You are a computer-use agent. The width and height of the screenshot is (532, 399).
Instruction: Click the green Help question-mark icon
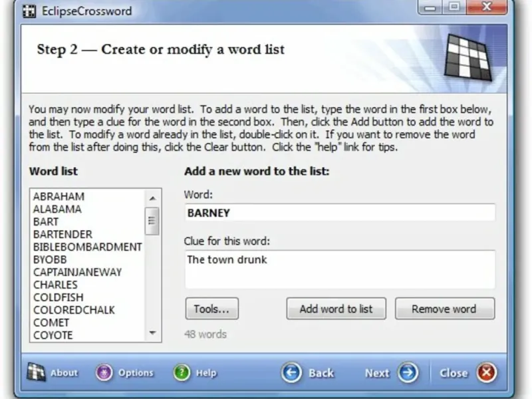click(x=182, y=372)
